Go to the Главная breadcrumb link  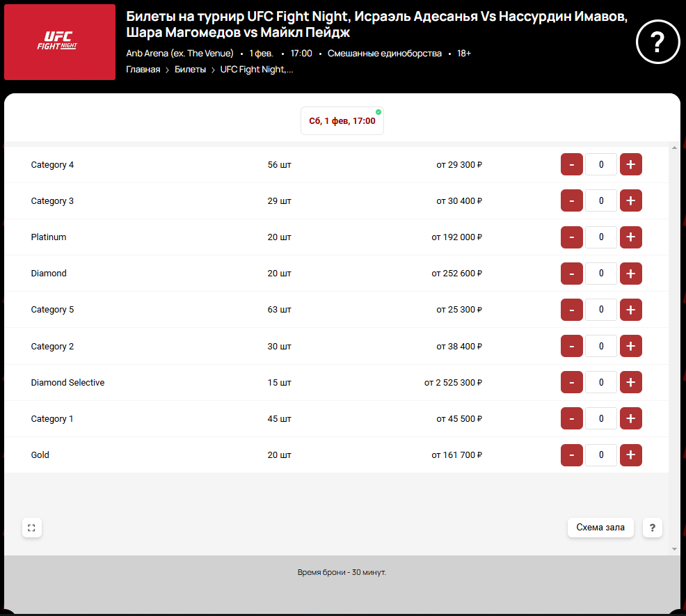(143, 70)
